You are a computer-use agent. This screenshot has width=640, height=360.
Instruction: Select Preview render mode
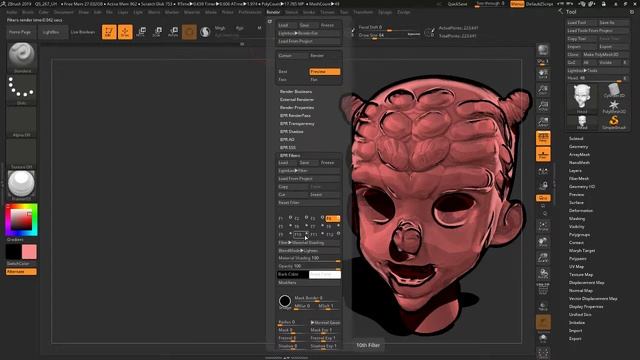324,71
